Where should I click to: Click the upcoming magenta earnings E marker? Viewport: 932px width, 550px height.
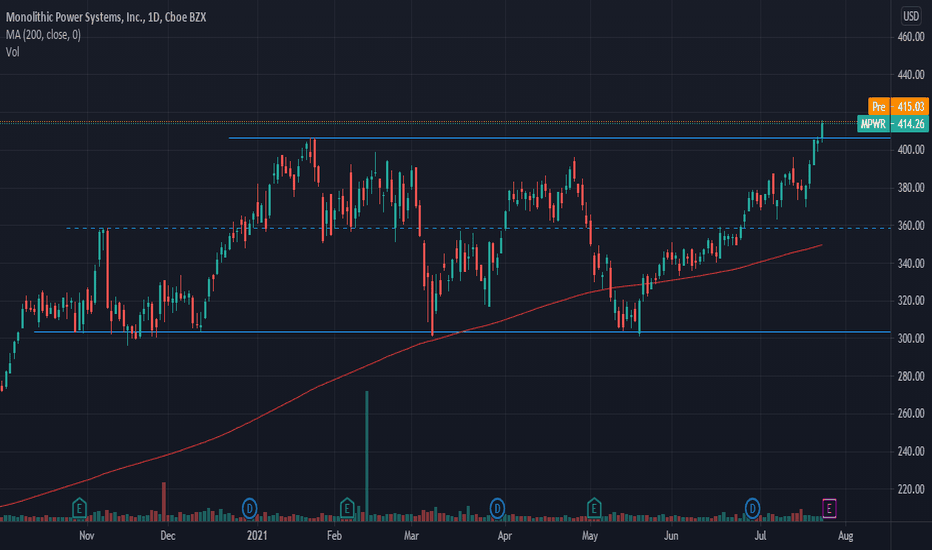(x=829, y=508)
